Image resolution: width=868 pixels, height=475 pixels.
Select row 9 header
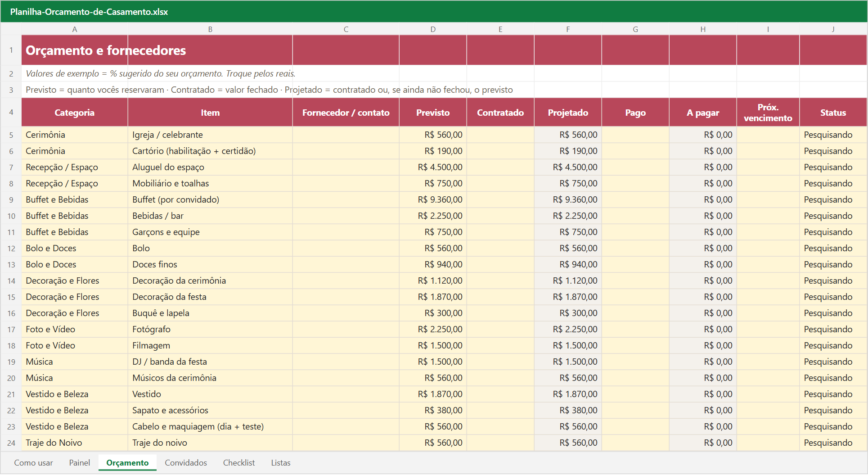point(11,200)
